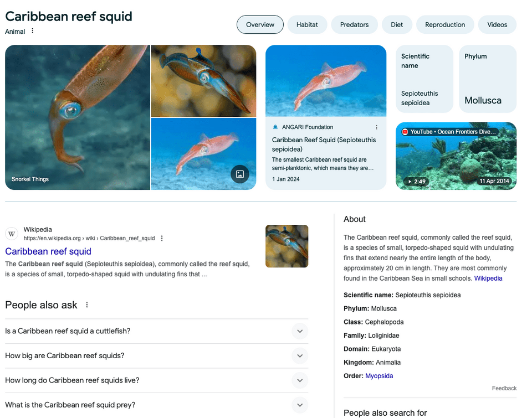The width and height of the screenshot is (532, 418).
Task: Open the Caribbean reef squid Wikipedia link
Action: pyautogui.click(x=48, y=251)
